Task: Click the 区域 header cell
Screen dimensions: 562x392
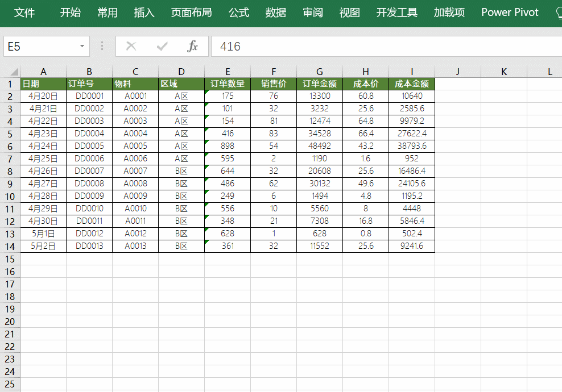Action: (x=181, y=84)
